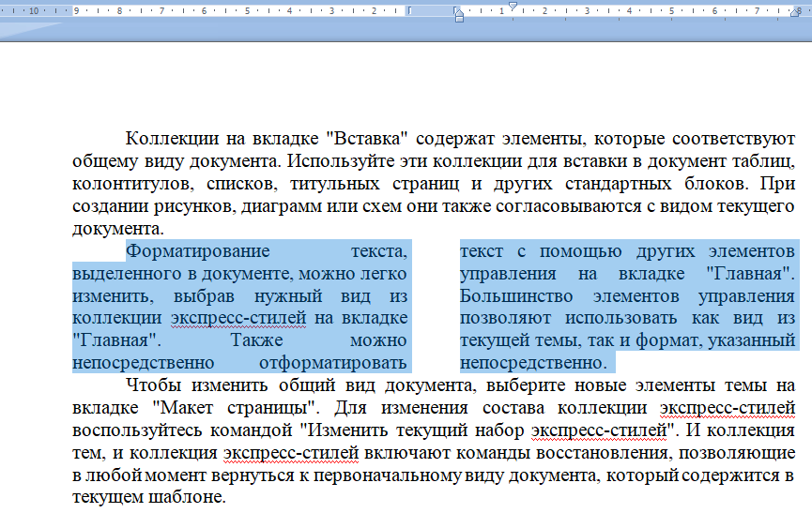Click the first-line indent marker on ruler
Screen dimensions: 812x513
coord(513,6)
